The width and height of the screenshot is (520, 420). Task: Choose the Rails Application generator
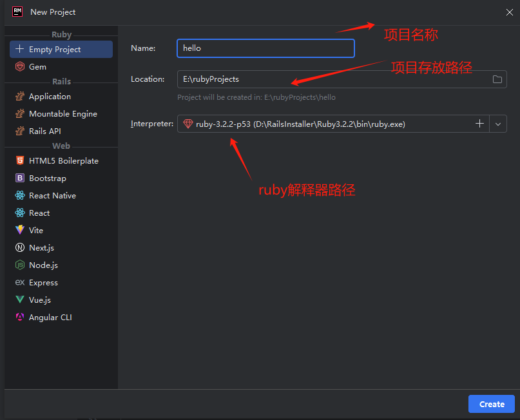(50, 96)
